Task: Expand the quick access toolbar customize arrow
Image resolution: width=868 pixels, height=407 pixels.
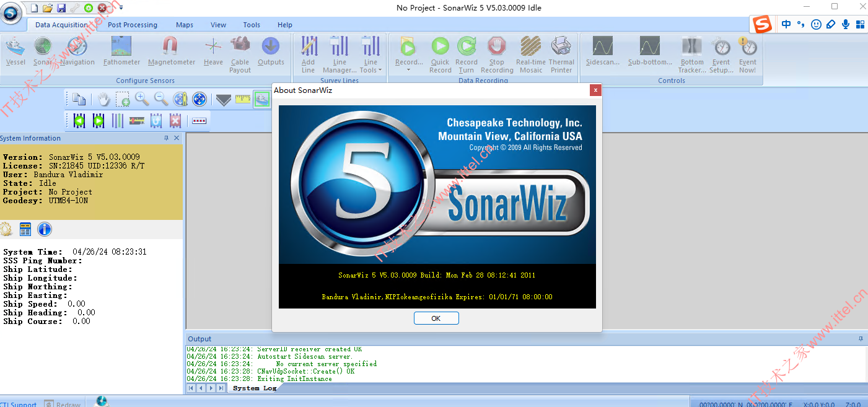Action: (x=121, y=8)
